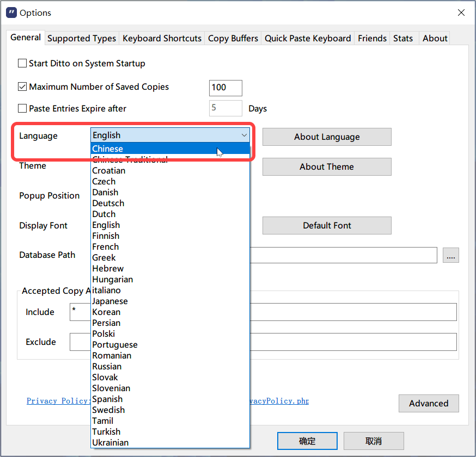Confirm with the 确定 button
The height and width of the screenshot is (457, 476).
307,441
